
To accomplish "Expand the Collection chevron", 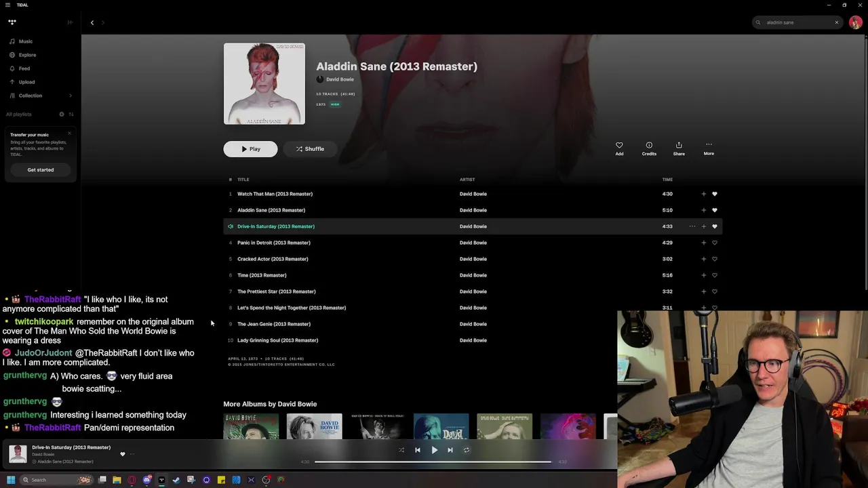I will [x=70, y=96].
